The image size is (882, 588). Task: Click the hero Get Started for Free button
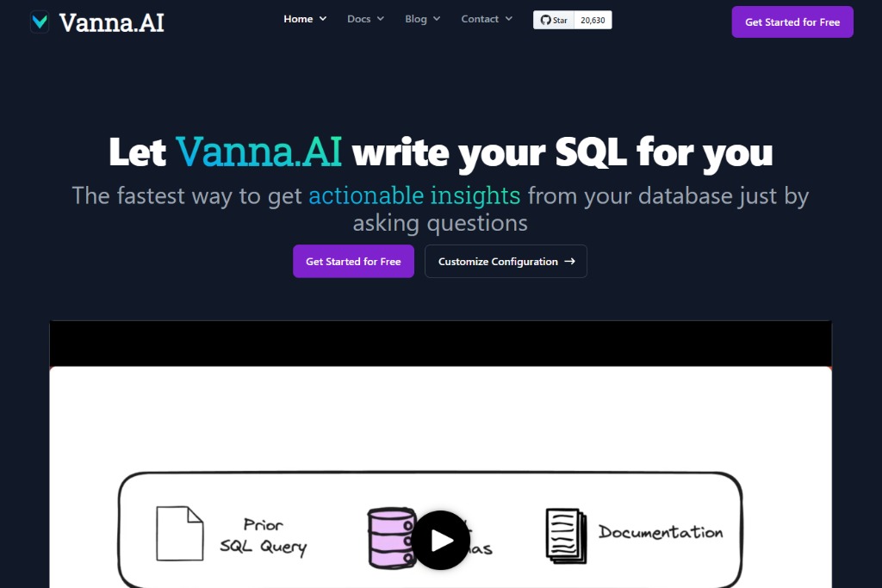click(x=353, y=261)
